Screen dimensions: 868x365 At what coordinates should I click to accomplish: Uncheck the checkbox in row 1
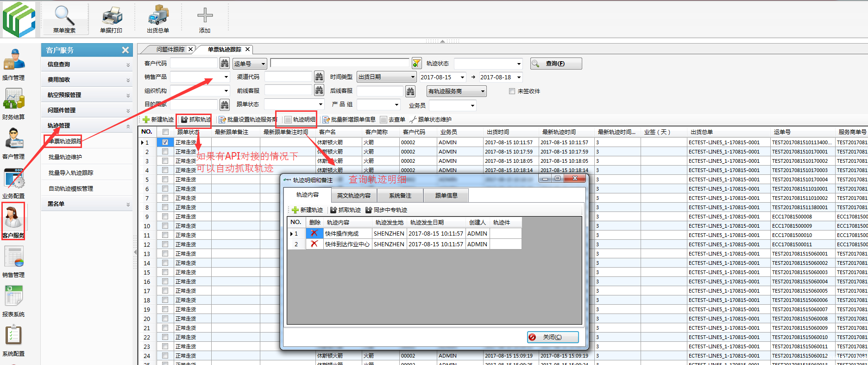pyautogui.click(x=165, y=142)
